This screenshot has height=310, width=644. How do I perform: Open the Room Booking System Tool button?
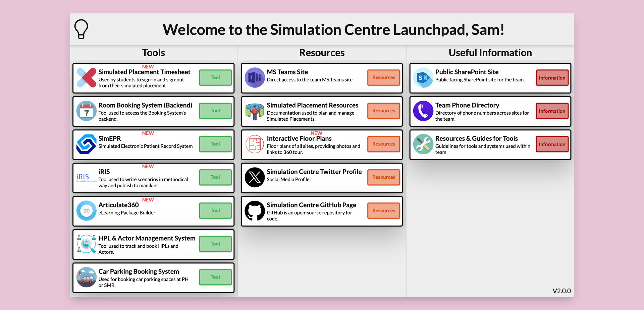click(x=215, y=111)
